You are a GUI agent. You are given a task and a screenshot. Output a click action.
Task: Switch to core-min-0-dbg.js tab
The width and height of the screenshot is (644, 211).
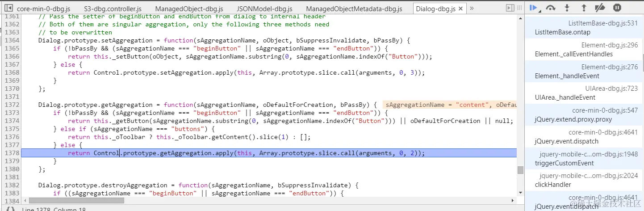pos(43,8)
